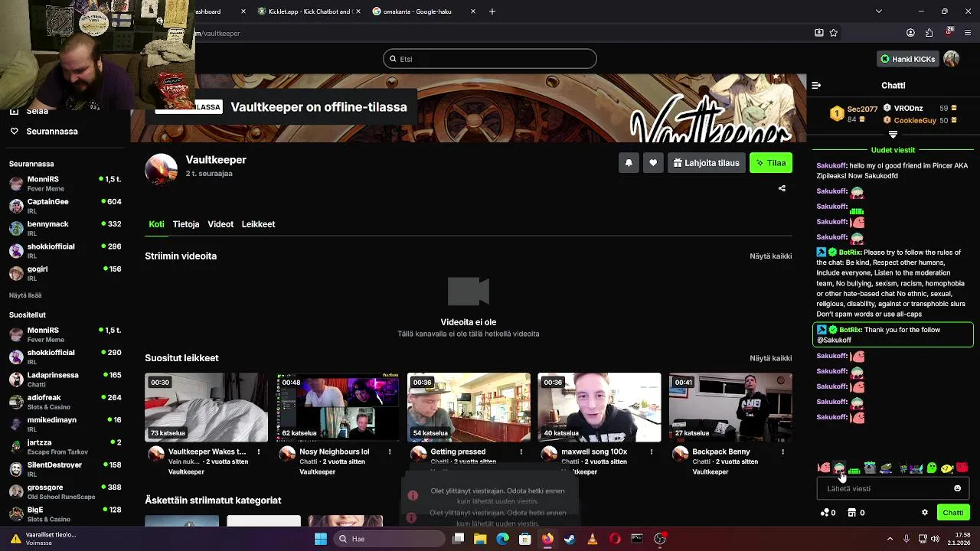Switch to the Leikkeet tab
980x551 pixels.
pyautogui.click(x=258, y=224)
